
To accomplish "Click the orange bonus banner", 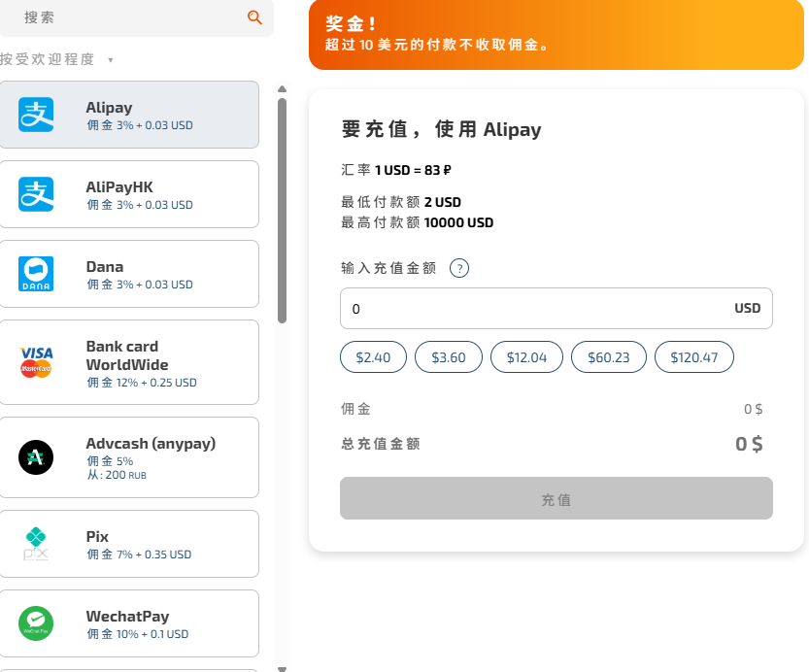I will pos(556,34).
